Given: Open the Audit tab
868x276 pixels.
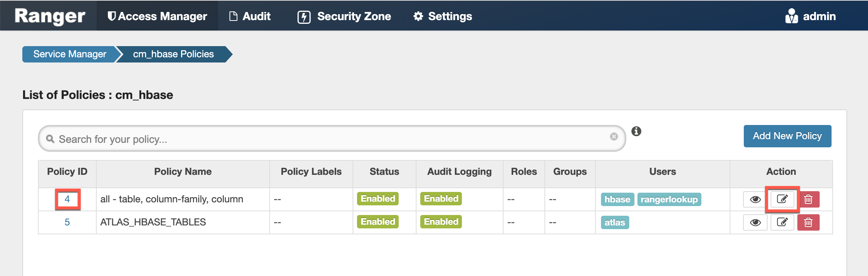Looking at the screenshot, I should click(x=250, y=16).
